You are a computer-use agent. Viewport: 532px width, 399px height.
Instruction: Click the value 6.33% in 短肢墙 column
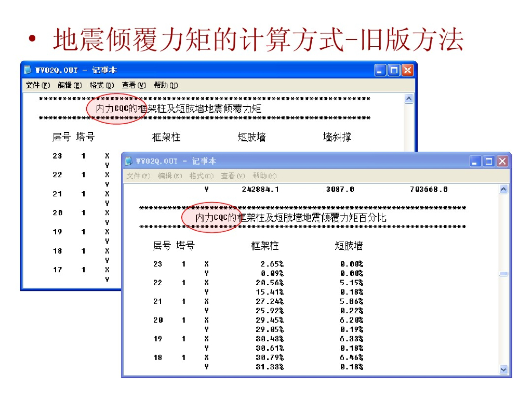click(352, 339)
